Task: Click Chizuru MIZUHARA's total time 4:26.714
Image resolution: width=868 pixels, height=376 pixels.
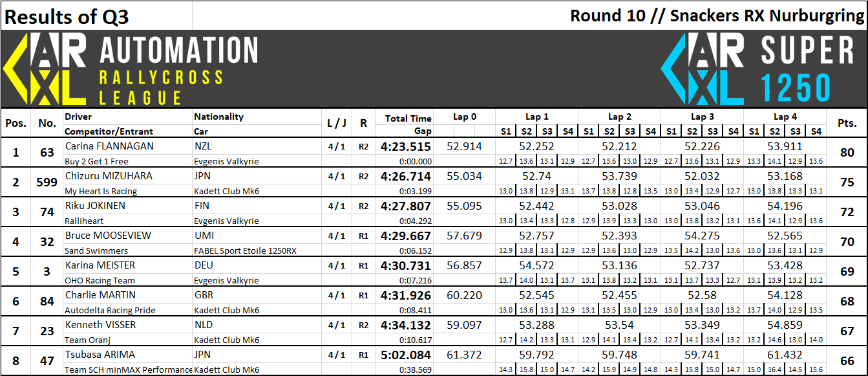Action: tap(406, 176)
